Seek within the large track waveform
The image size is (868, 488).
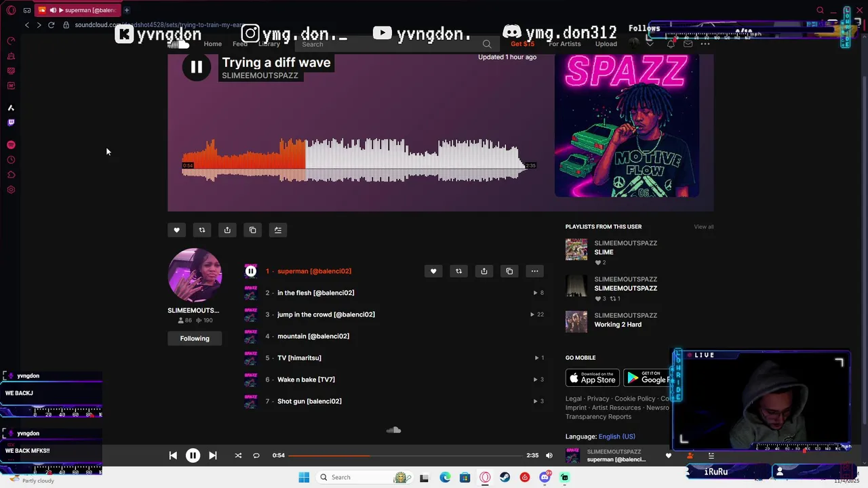tap(353, 160)
